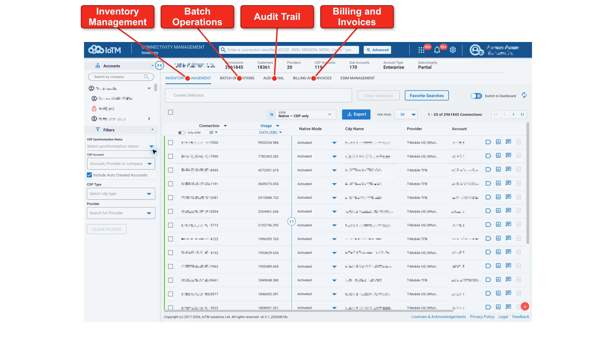This screenshot has width=616, height=364.
Task: Collapse the Filters section
Action: point(152,129)
